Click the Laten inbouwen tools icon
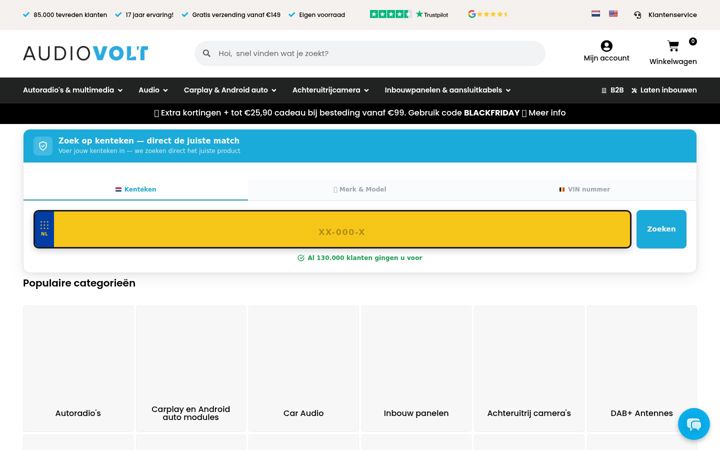Image resolution: width=720 pixels, height=450 pixels. pyautogui.click(x=634, y=90)
